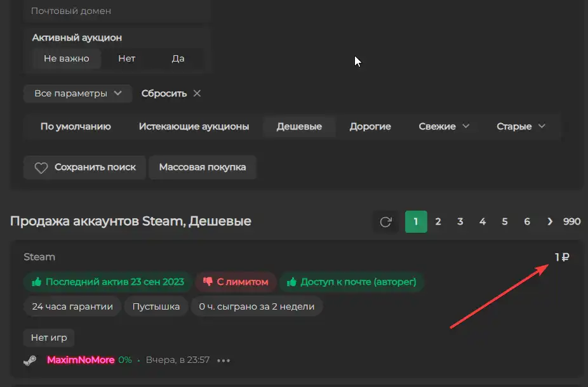The width and height of the screenshot is (588, 387).
Task: Click the Массовая покупка button
Action: [203, 167]
